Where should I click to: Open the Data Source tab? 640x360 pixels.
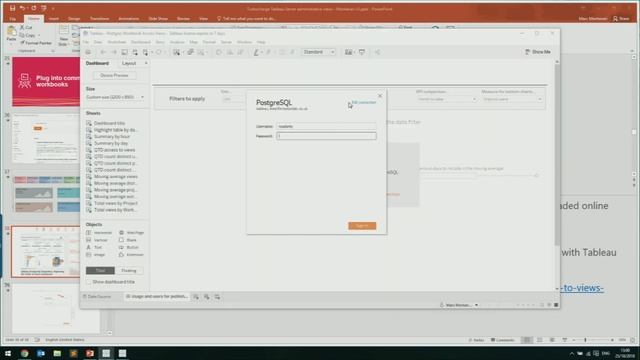(x=97, y=297)
